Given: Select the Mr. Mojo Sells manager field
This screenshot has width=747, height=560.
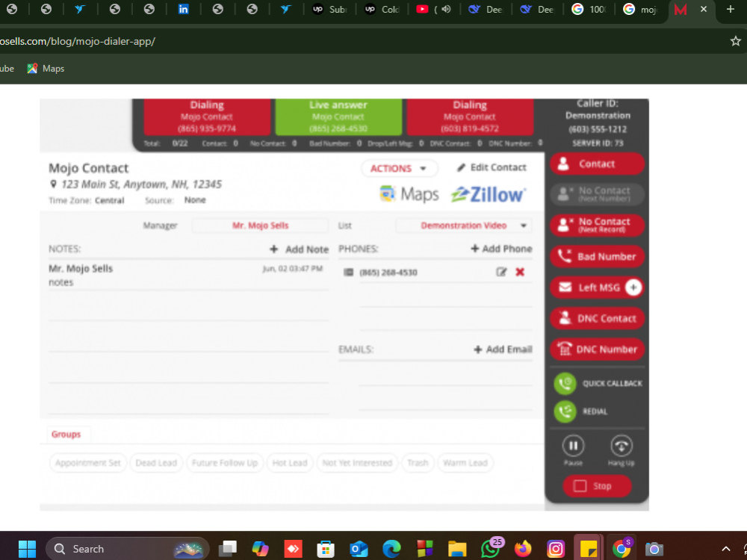Looking at the screenshot, I should coord(260,225).
